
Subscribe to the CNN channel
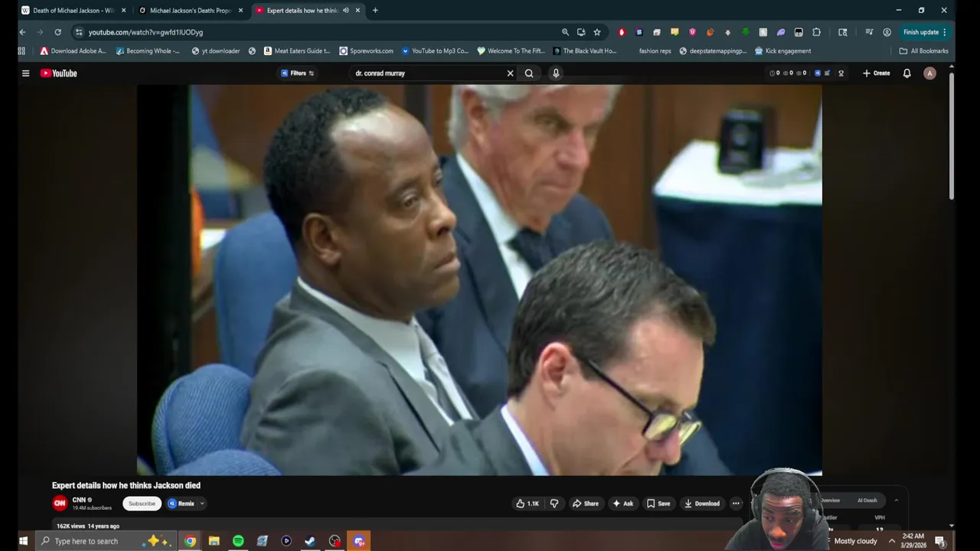coord(142,504)
